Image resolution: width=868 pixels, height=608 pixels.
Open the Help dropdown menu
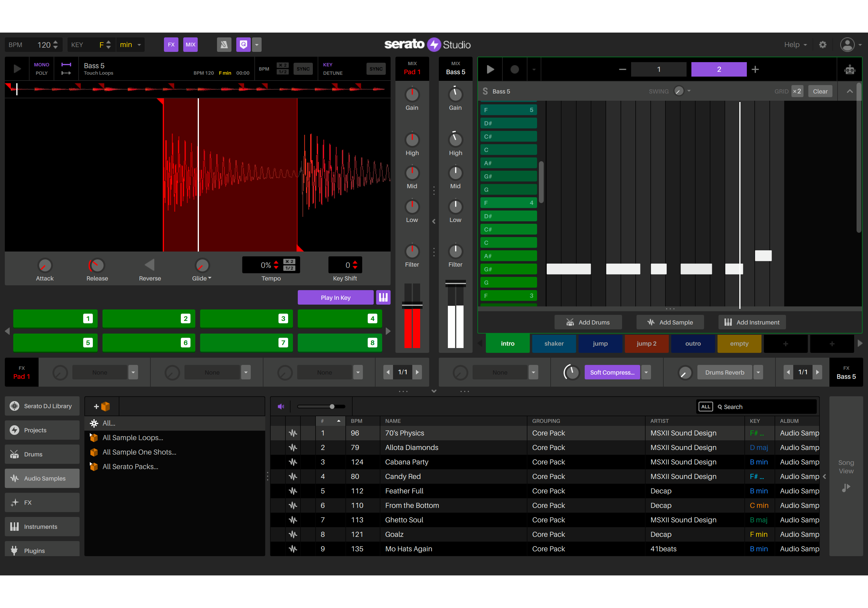(x=795, y=45)
